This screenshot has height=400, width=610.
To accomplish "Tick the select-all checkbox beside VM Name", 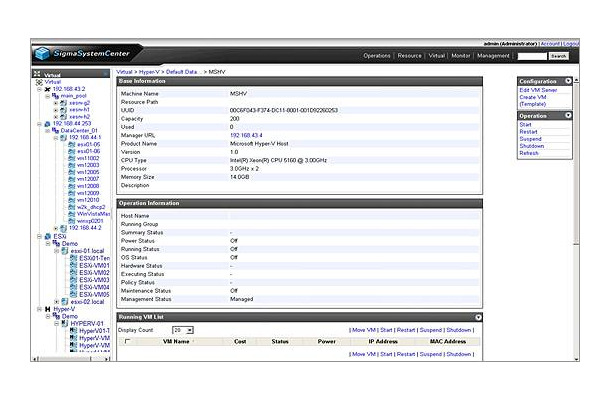I will [127, 341].
